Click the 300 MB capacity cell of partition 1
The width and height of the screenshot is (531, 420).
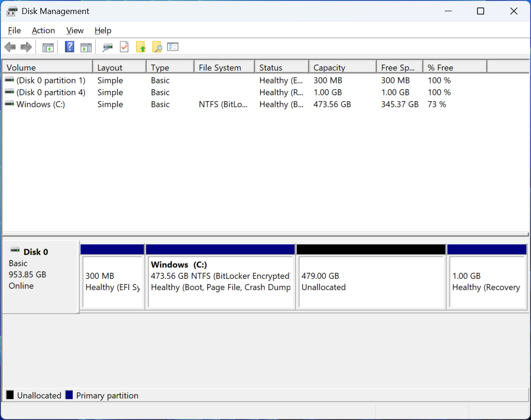(327, 80)
